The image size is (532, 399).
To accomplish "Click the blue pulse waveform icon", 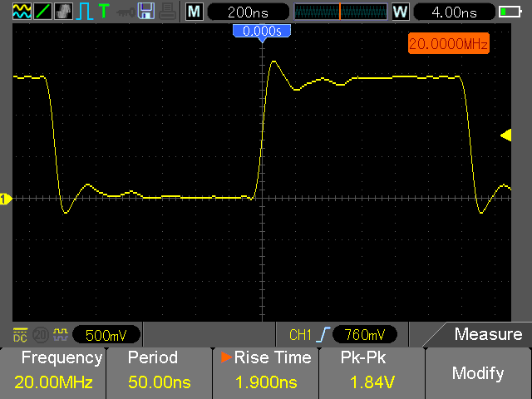I will (85, 11).
